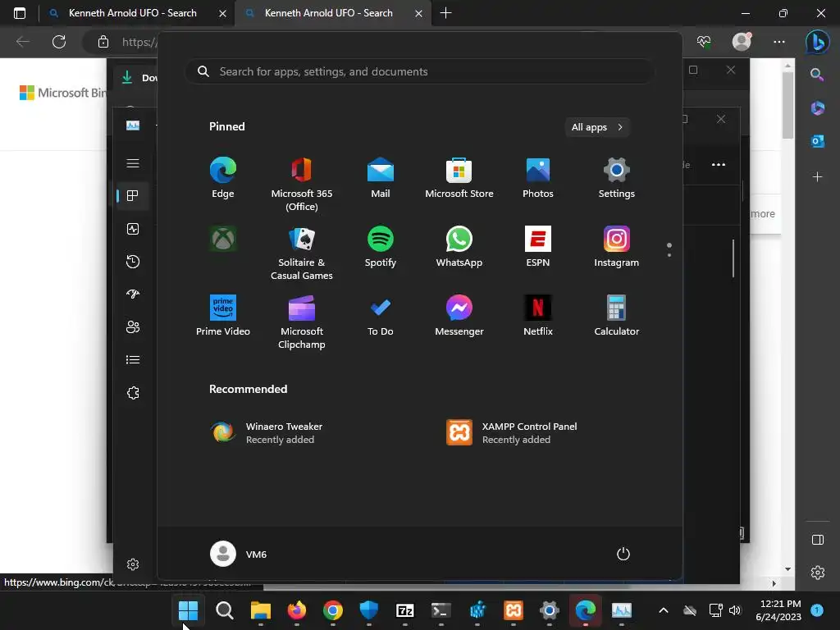Open Task Manager Services tab
The image size is (840, 630).
coord(133,393)
